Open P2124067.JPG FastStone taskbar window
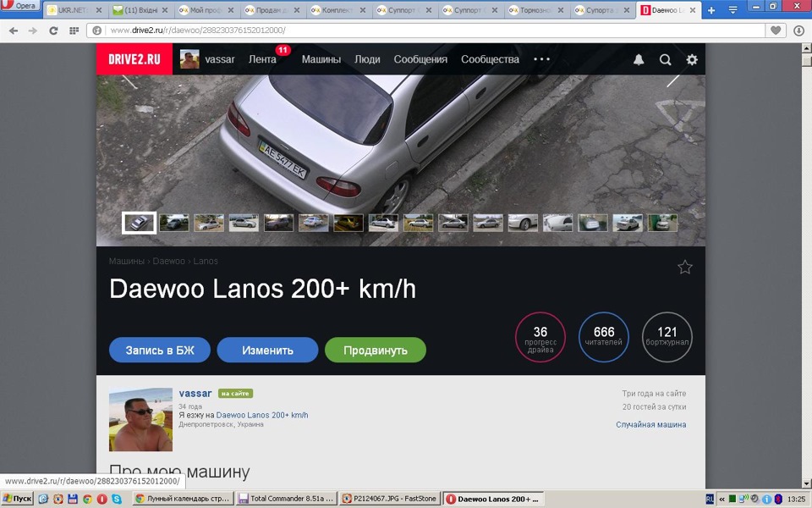 (390, 499)
